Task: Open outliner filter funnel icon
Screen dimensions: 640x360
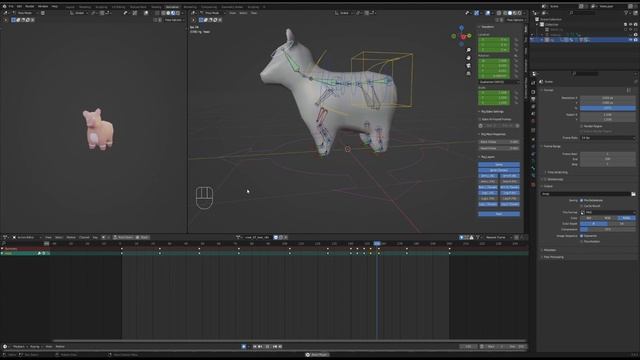Action: [x=627, y=13]
